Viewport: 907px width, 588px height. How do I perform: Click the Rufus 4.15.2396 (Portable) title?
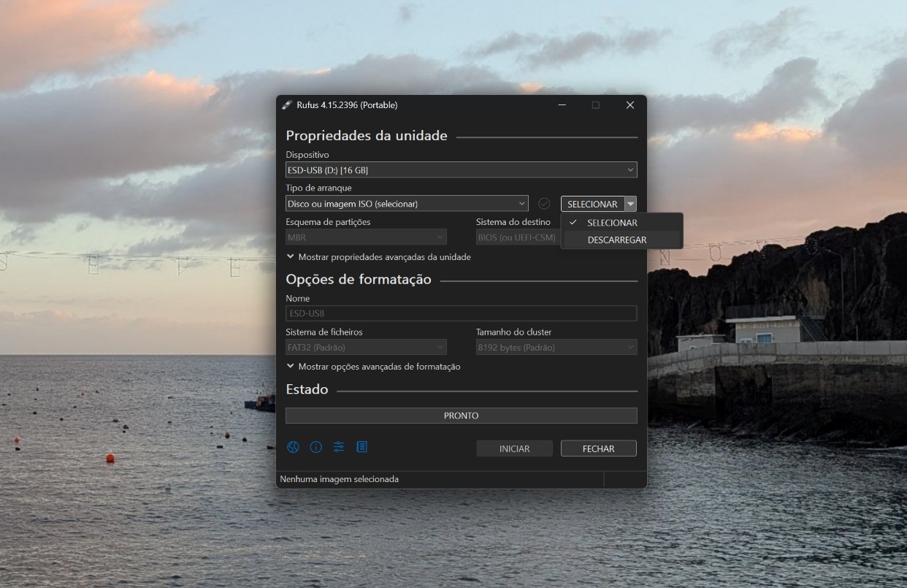[347, 105]
